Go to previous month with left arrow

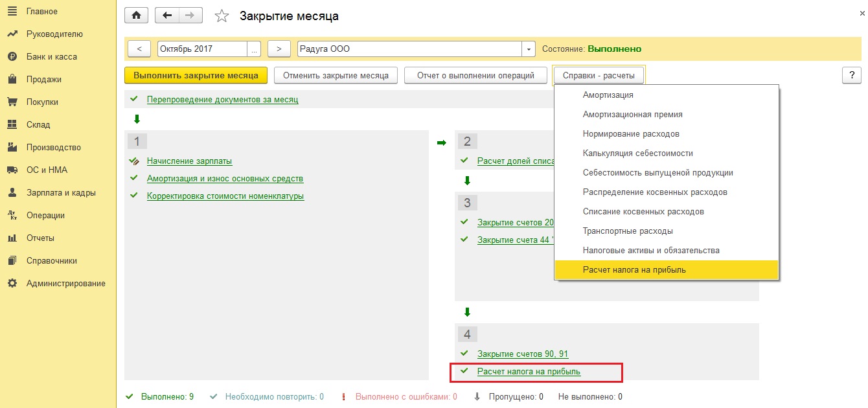point(139,49)
